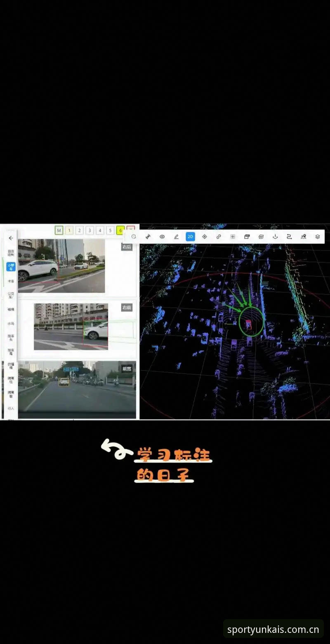Click the 右后 camera name tag
The width and height of the screenshot is (330, 644).
pyautogui.click(x=127, y=247)
